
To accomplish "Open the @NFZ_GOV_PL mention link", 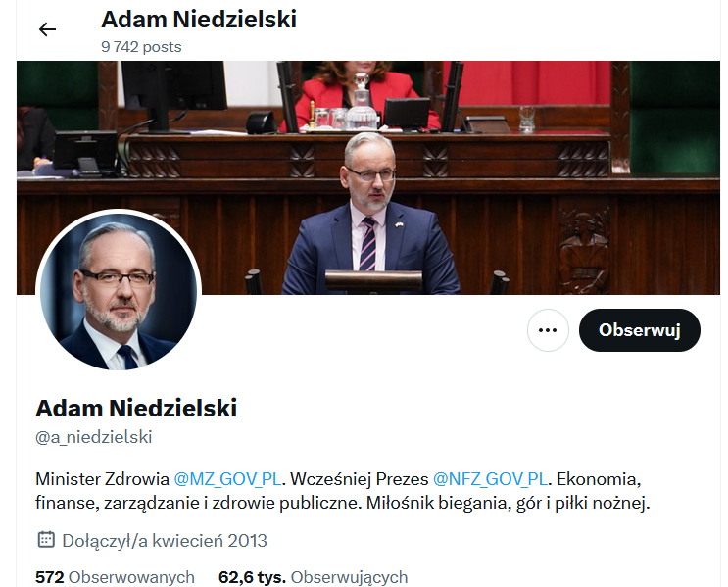I will coord(490,479).
